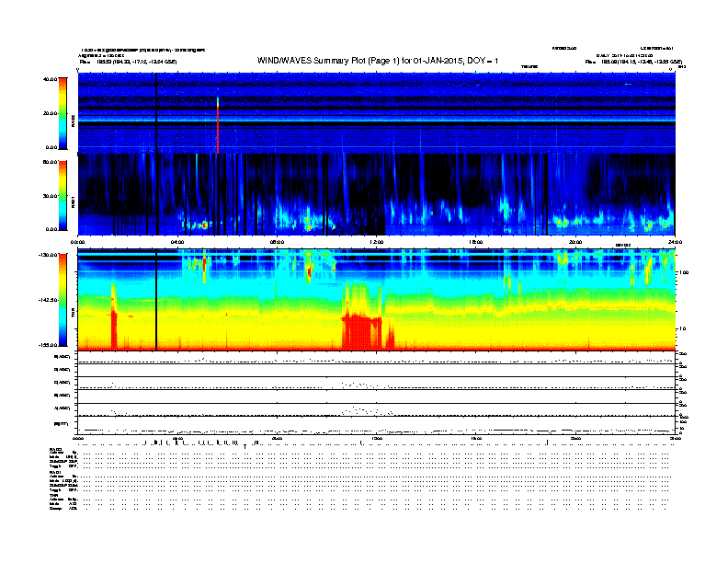The width and height of the screenshot is (728, 563).
Task: Click the 20:00 tick label under RAD1 spectrogram
Action: 575,242
